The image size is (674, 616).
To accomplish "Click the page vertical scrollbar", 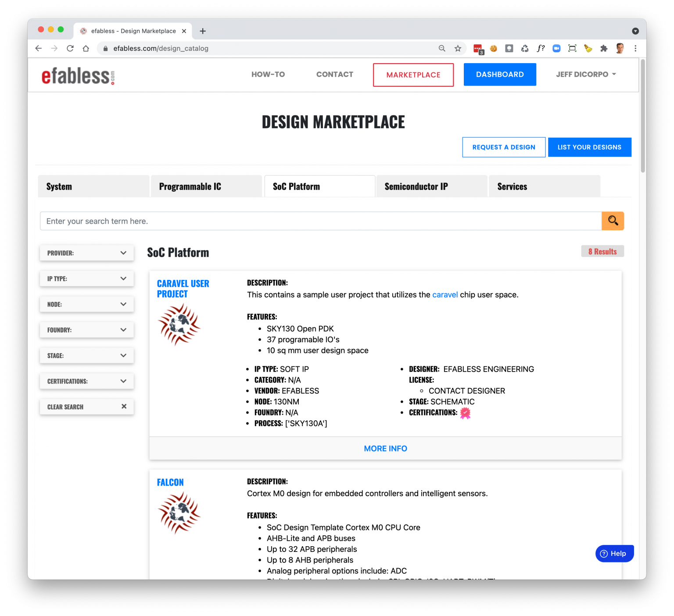I will [643, 117].
